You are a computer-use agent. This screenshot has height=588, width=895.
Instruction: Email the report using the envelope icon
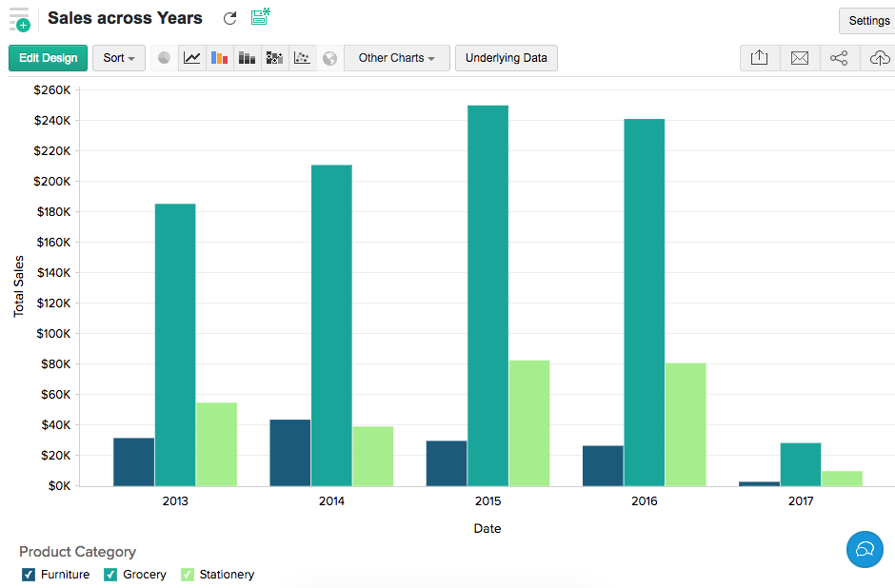pos(800,58)
